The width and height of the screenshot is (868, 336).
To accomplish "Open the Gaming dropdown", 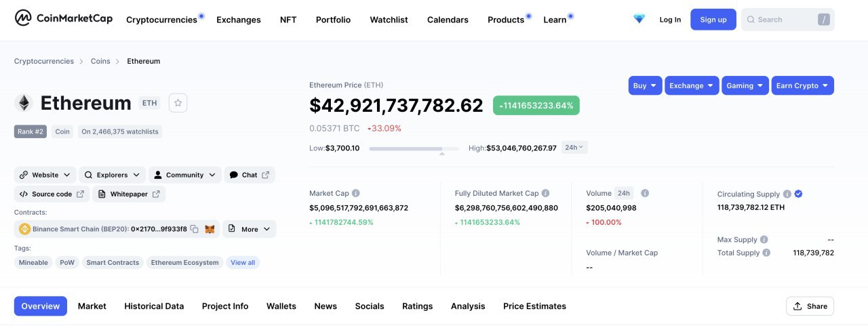I will [x=745, y=85].
